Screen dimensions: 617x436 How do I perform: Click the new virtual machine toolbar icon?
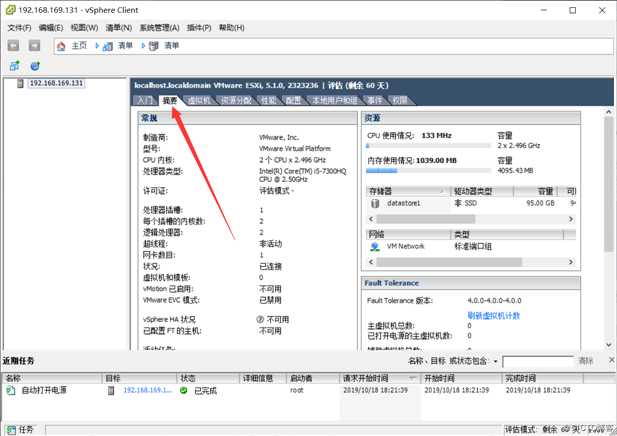(15, 66)
